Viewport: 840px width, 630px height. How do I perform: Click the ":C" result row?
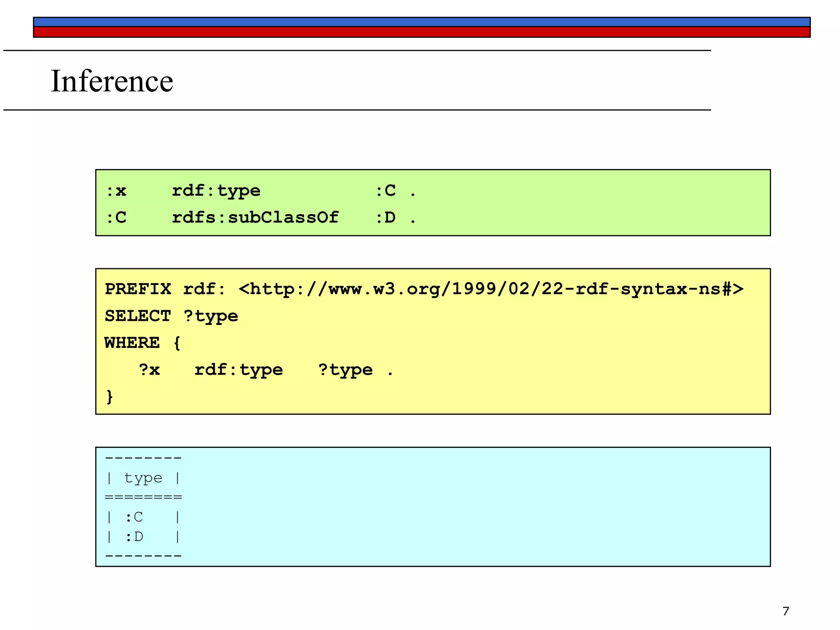click(x=143, y=517)
